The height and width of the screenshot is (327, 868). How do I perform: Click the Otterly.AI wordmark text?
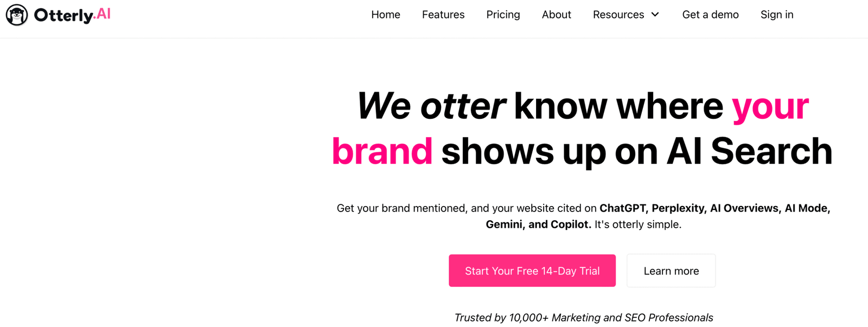[x=72, y=15]
